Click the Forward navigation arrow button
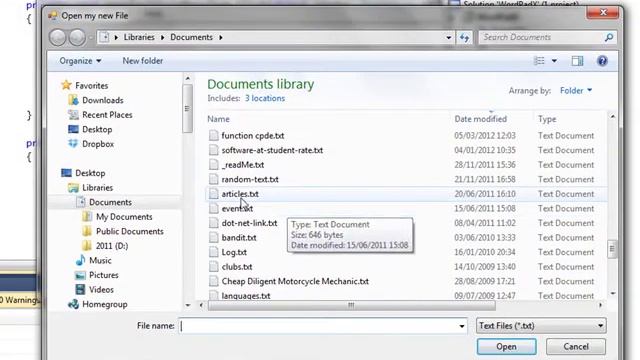Image resolution: width=640 pixels, height=360 pixels. (x=77, y=38)
